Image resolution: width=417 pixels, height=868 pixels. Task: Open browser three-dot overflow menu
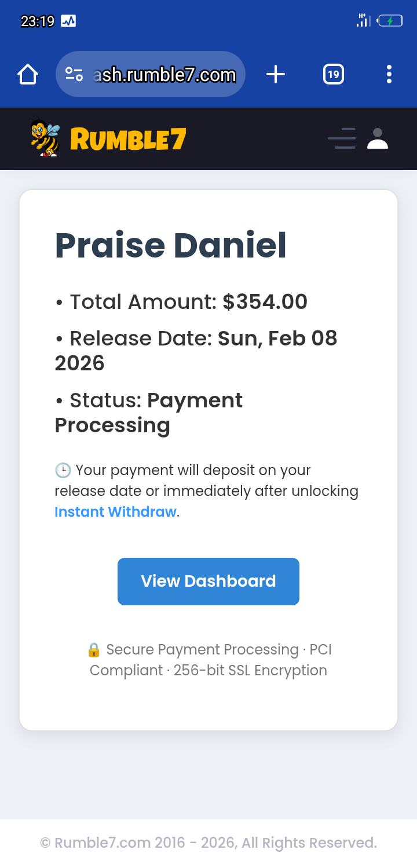coord(389,74)
